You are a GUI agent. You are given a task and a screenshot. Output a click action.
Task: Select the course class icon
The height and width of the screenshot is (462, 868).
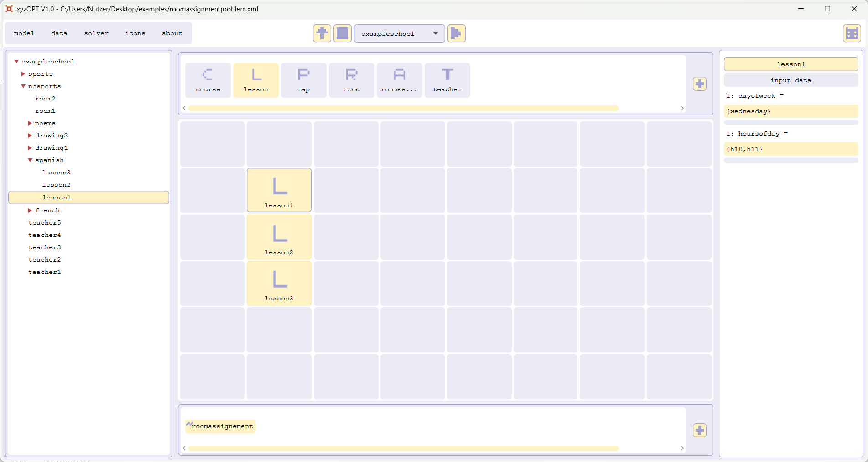click(x=208, y=80)
